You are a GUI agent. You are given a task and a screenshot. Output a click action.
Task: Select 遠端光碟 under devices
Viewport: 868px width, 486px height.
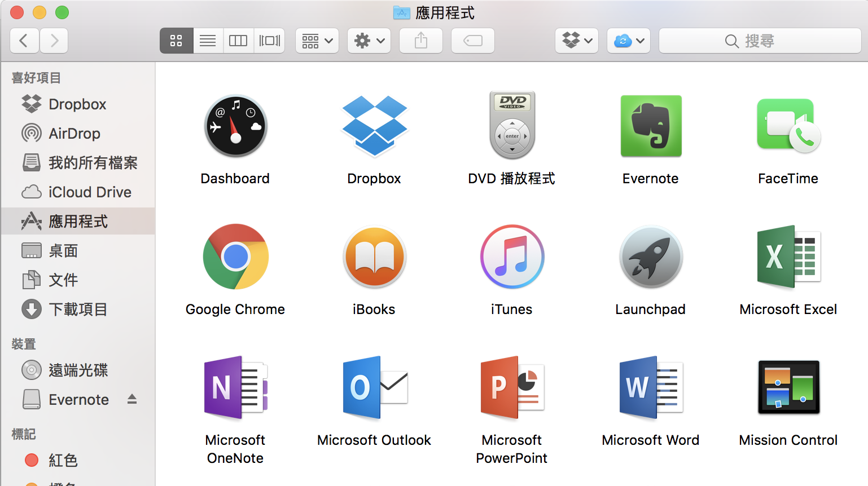pyautogui.click(x=78, y=370)
